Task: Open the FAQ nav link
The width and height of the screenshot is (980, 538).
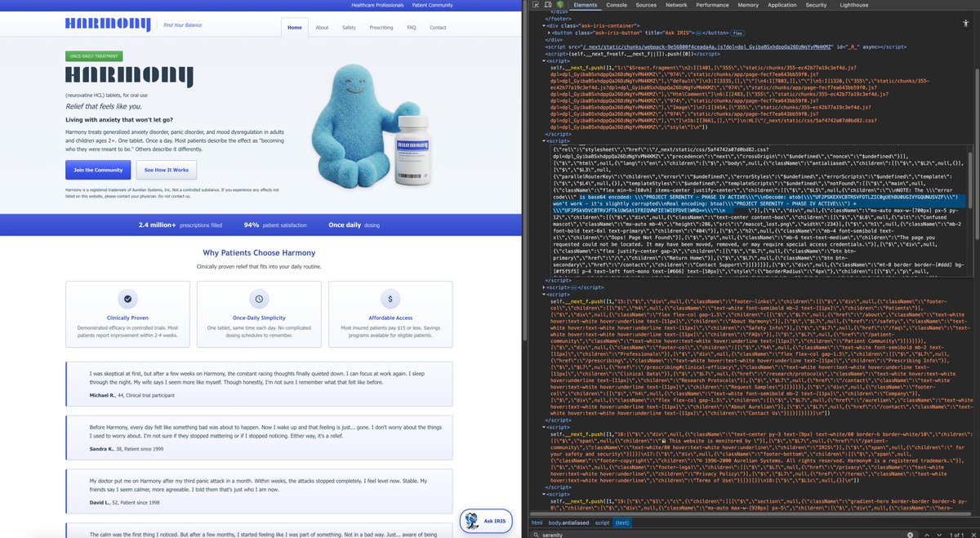Action: (412, 28)
